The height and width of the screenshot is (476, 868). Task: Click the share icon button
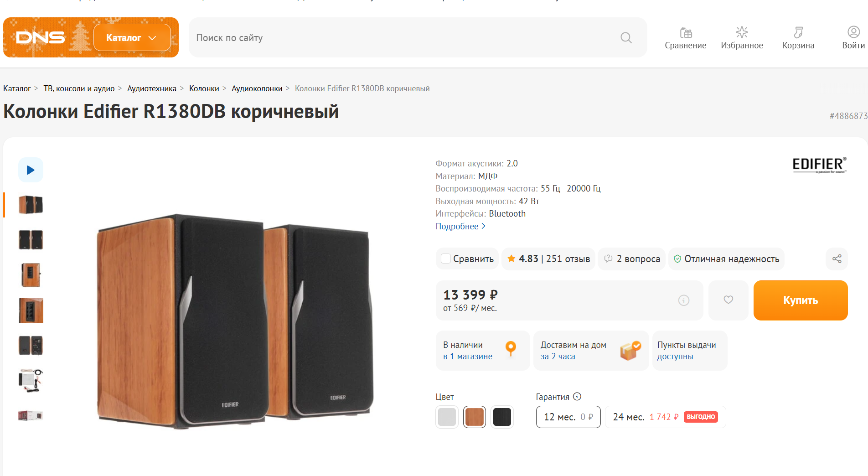(837, 259)
